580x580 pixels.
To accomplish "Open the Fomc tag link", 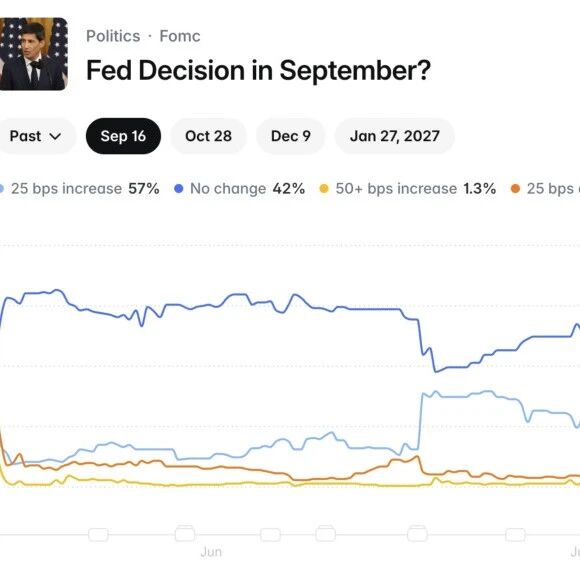I will tap(180, 36).
